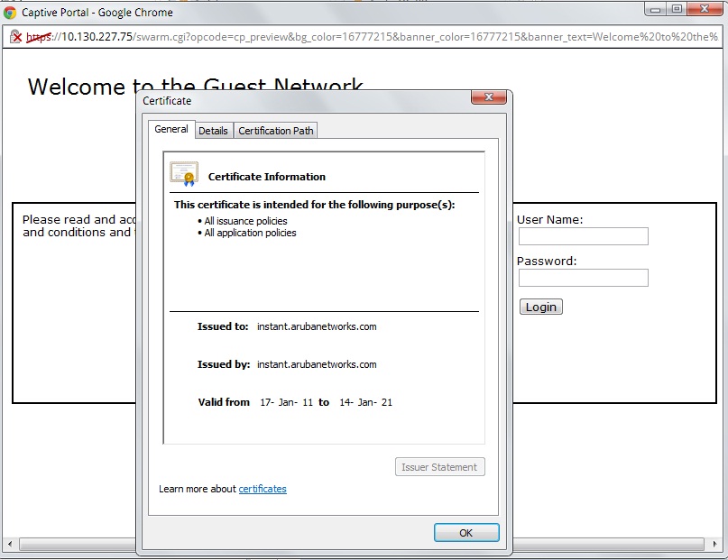Click the All issuance policies entry
This screenshot has width=728, height=560.
245,221
